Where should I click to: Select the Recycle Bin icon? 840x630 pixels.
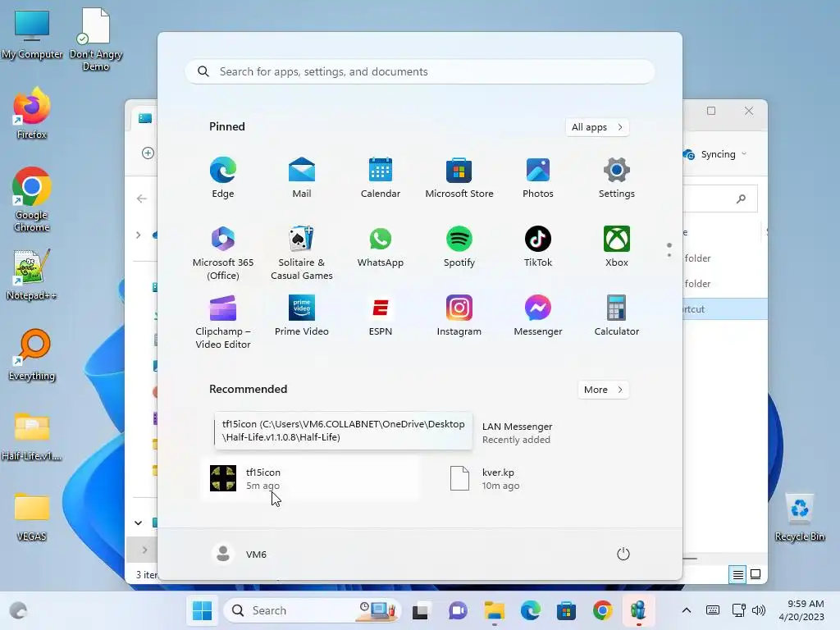click(x=799, y=517)
